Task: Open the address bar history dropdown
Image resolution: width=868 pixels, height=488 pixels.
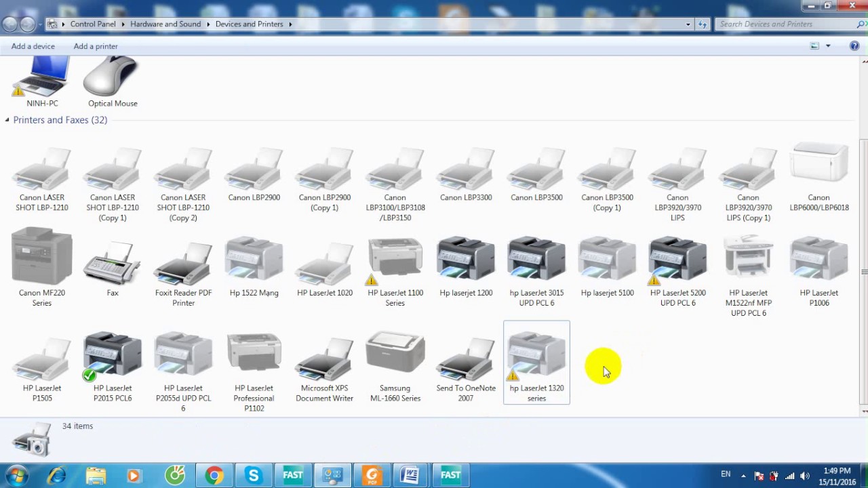Action: (x=688, y=24)
